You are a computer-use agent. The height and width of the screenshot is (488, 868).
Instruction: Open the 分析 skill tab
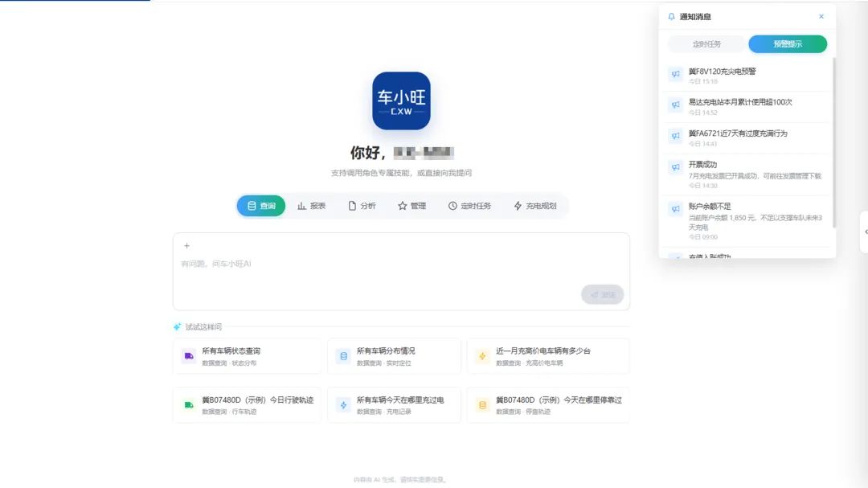tap(362, 206)
